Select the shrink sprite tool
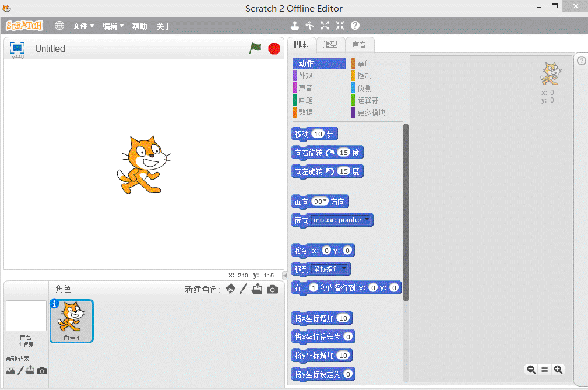 click(340, 26)
